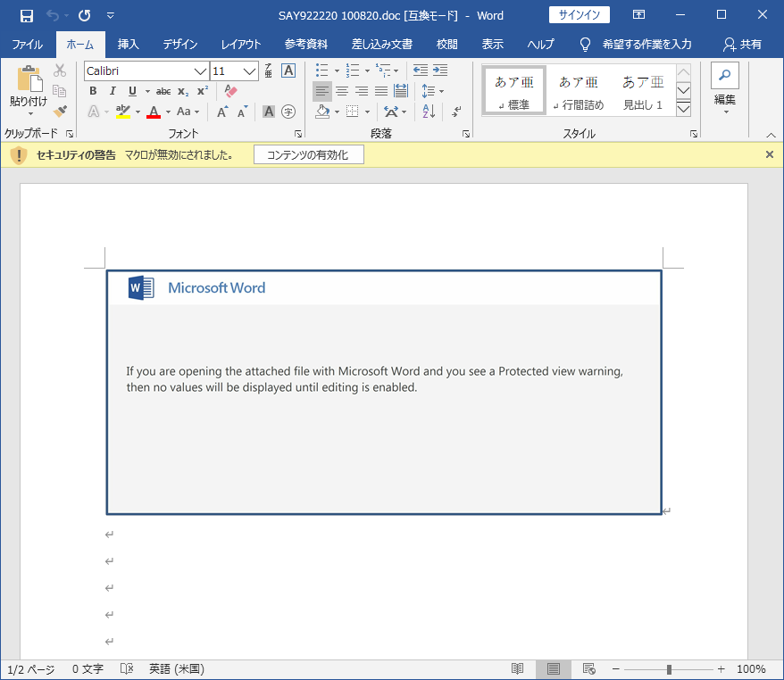Image resolution: width=784 pixels, height=680 pixels.
Task: Decrease font size with smaller A
Action: [x=243, y=112]
